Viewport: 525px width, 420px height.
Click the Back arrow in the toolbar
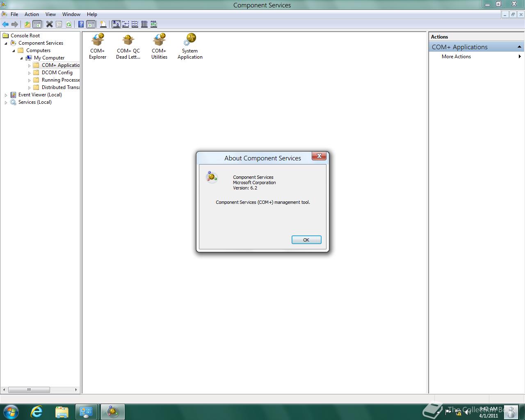[x=5, y=24]
